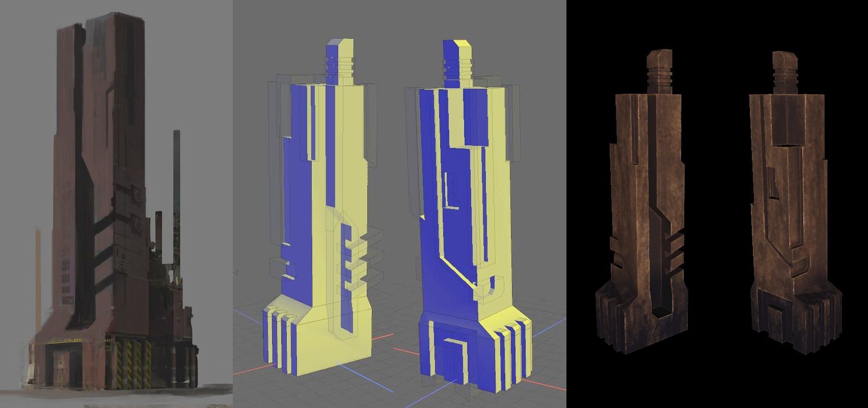This screenshot has height=408, width=868.
Task: Select the left blue-and-yellow tower model
Action: (x=318, y=208)
